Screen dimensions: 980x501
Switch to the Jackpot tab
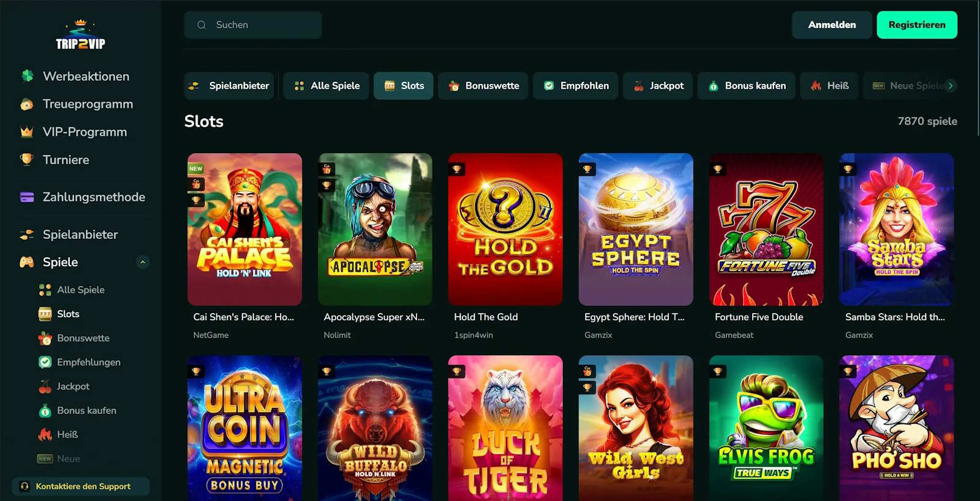pyautogui.click(x=658, y=86)
